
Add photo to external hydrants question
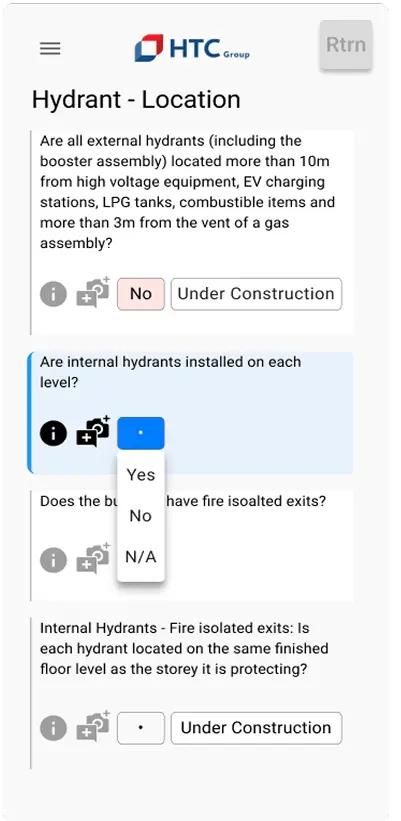pyautogui.click(x=94, y=292)
